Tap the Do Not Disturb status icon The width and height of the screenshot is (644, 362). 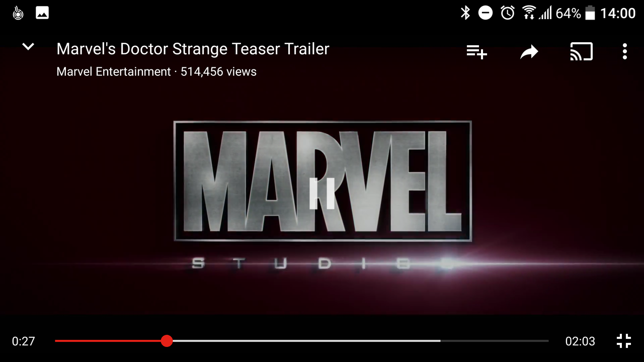coord(486,13)
